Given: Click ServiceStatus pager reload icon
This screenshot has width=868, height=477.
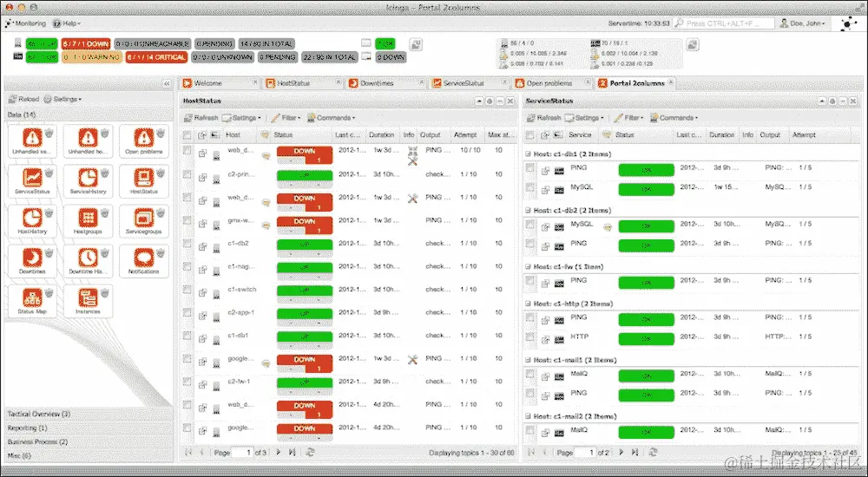Looking at the screenshot, I should coord(654,452).
